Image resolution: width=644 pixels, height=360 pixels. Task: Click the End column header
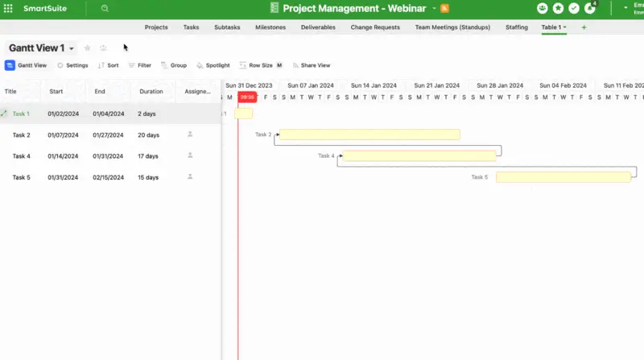pyautogui.click(x=100, y=91)
